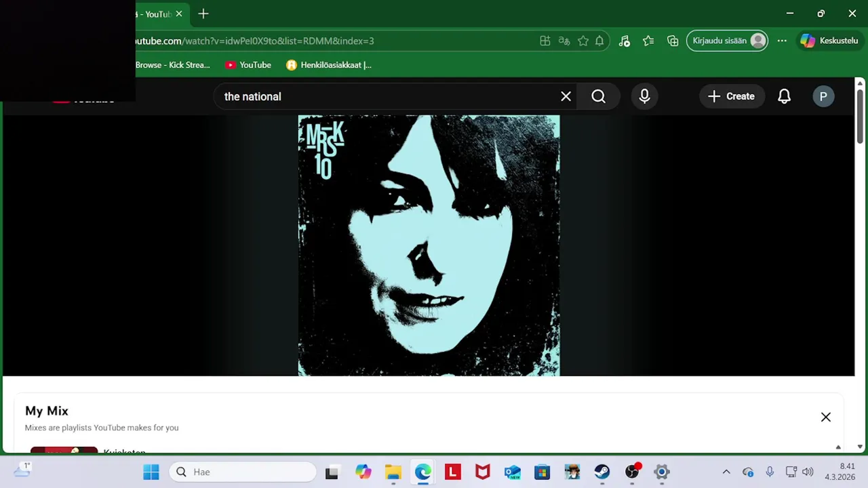Open the Henkilöasiakkaat bookmark
The height and width of the screenshot is (488, 868).
click(x=329, y=65)
